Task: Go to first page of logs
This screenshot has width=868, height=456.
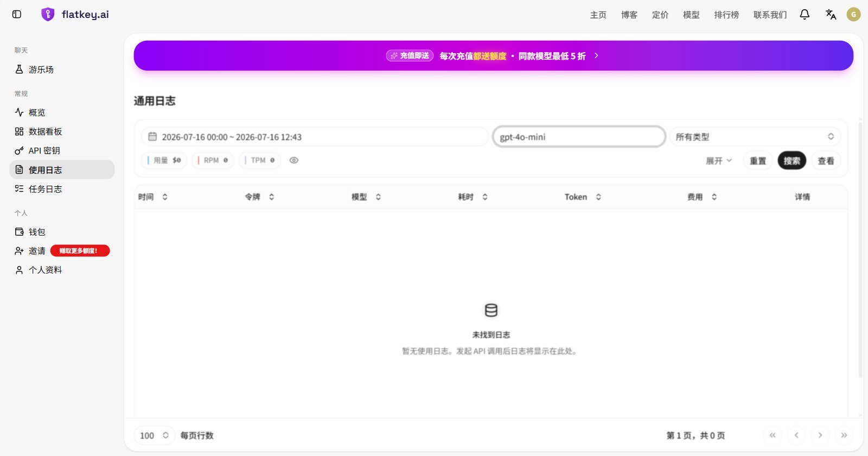Action: tap(773, 435)
